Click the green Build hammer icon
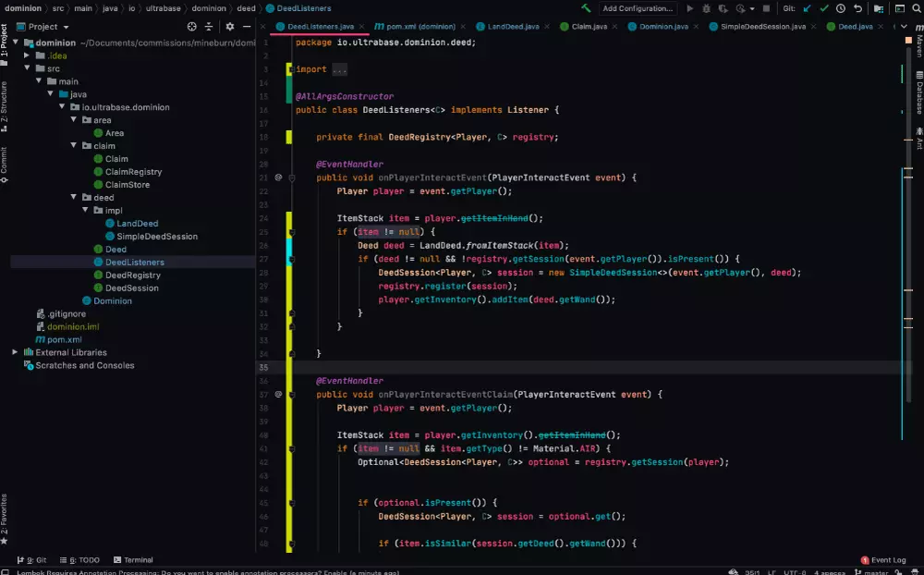 (x=586, y=8)
